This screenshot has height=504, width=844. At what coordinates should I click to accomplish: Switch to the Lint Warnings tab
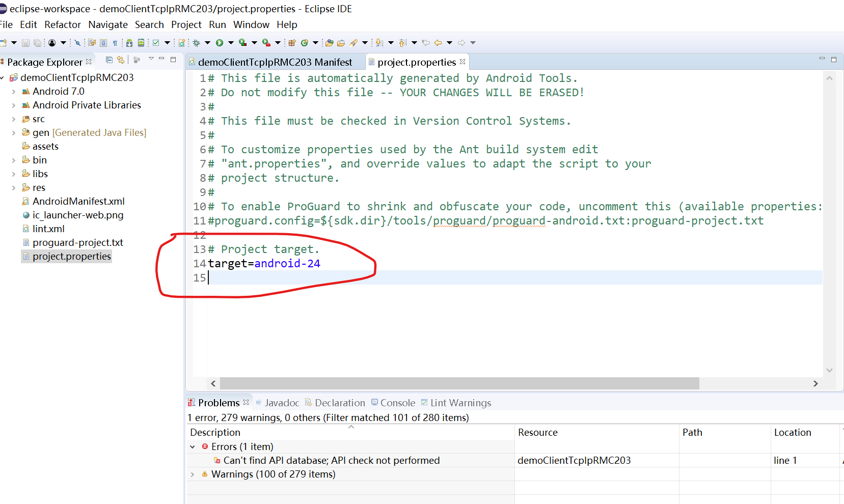[456, 403]
